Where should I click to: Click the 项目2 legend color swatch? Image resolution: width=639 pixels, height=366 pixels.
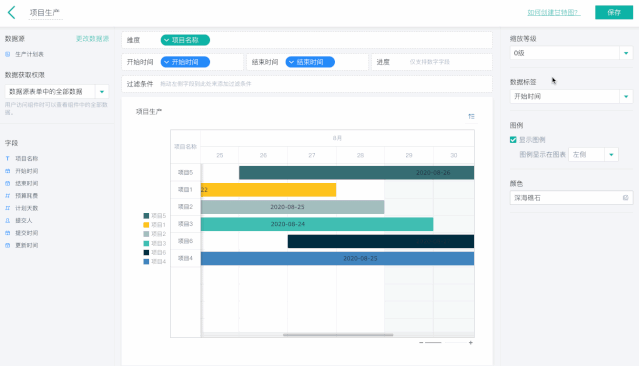coord(146,234)
